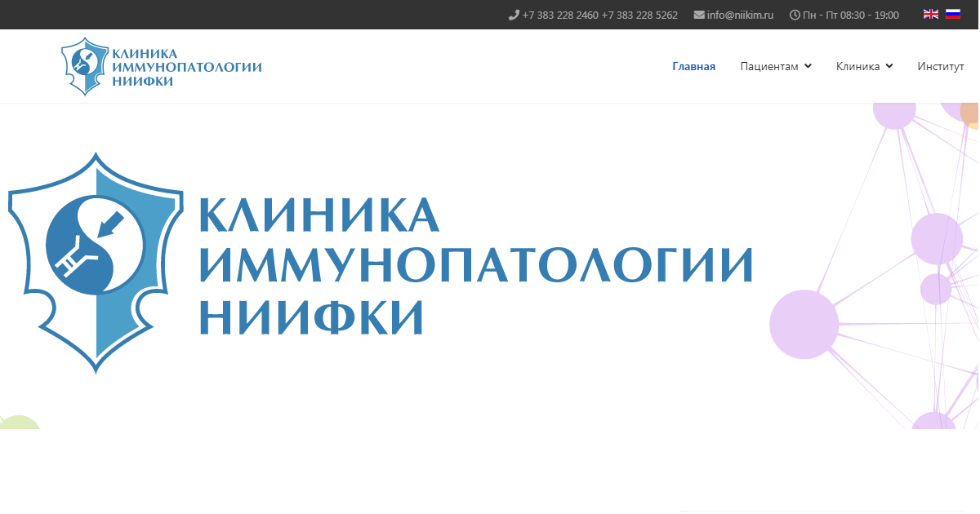Click the envelope email icon
The width and height of the screenshot is (980, 514).
(x=699, y=15)
